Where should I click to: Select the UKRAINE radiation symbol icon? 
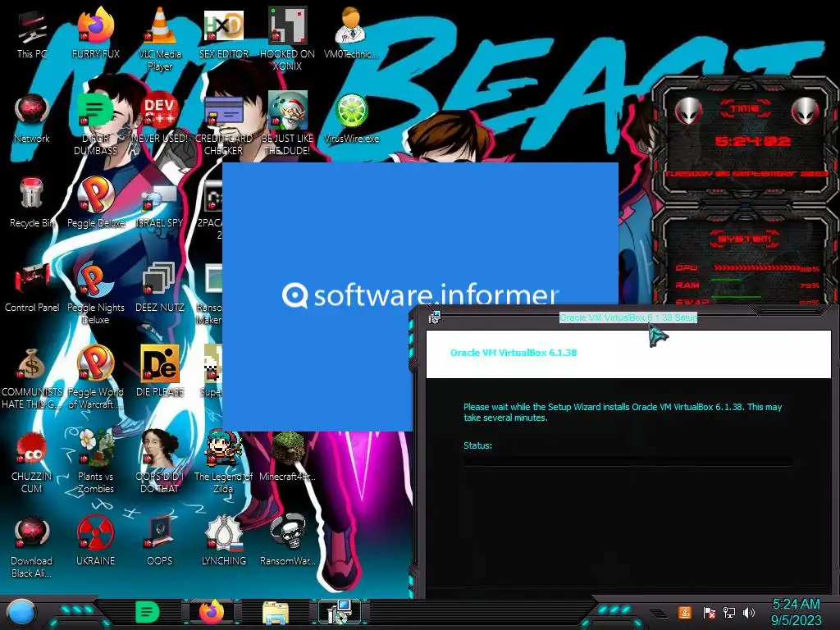(x=95, y=541)
